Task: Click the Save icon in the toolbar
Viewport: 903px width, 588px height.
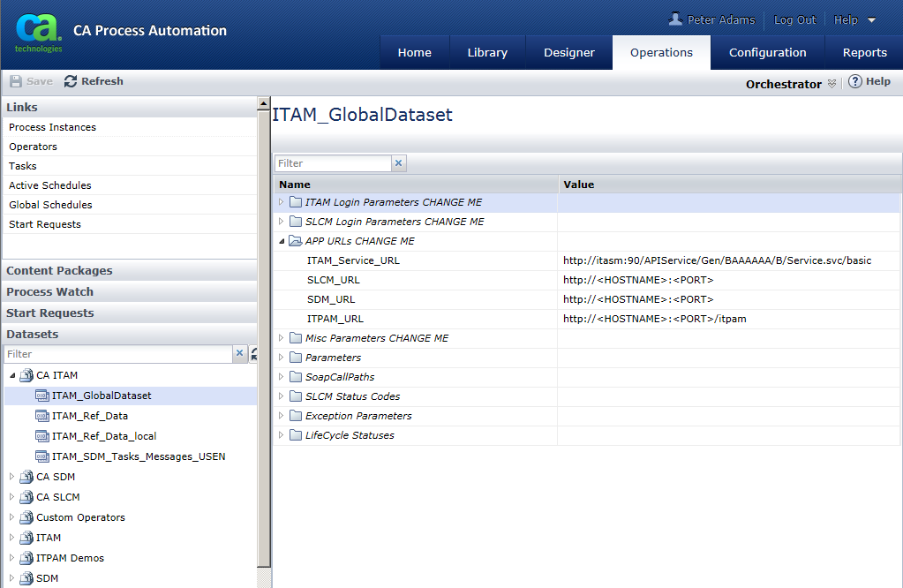Action: (17, 81)
